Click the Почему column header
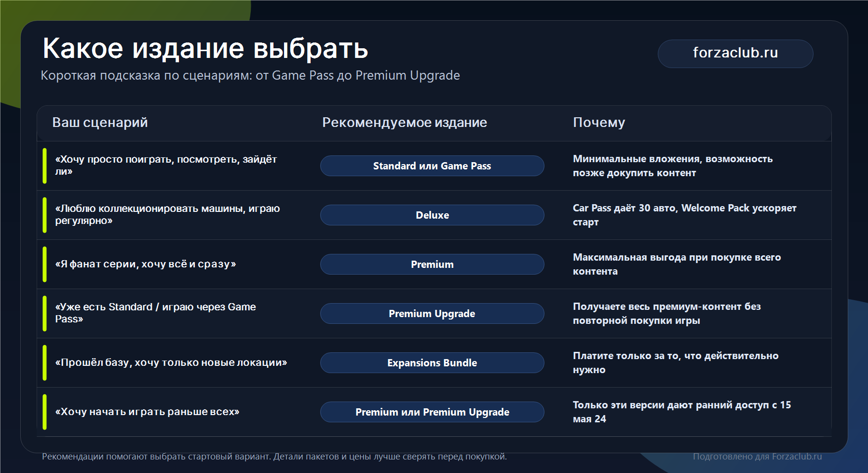The height and width of the screenshot is (473, 868). 599,123
